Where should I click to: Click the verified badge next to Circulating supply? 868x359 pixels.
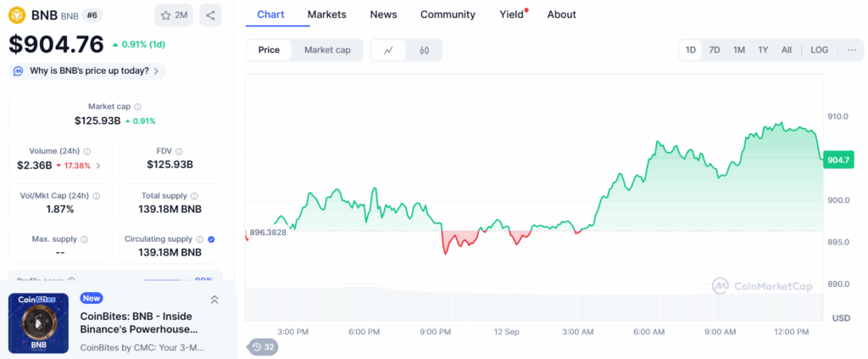coord(211,239)
